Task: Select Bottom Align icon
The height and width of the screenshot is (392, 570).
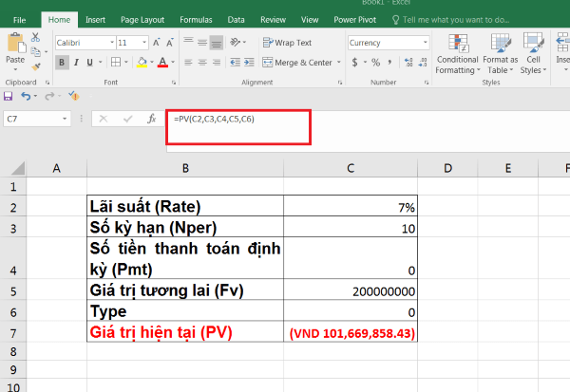Action: [217, 44]
